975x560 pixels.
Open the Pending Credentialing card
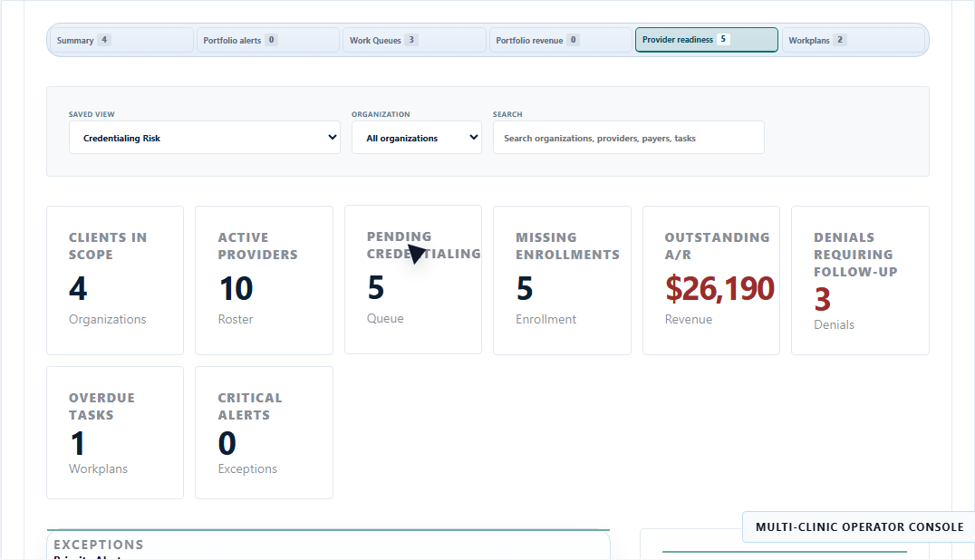pos(413,280)
